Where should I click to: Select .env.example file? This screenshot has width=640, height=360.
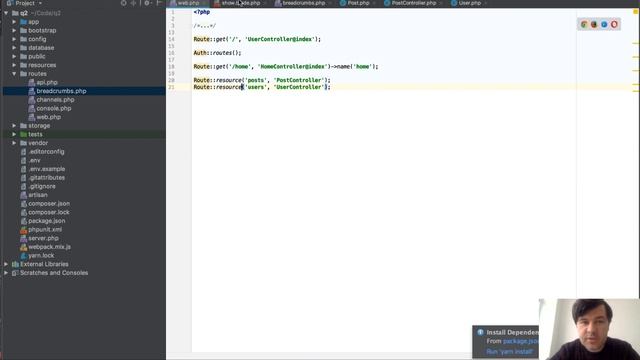click(x=47, y=169)
